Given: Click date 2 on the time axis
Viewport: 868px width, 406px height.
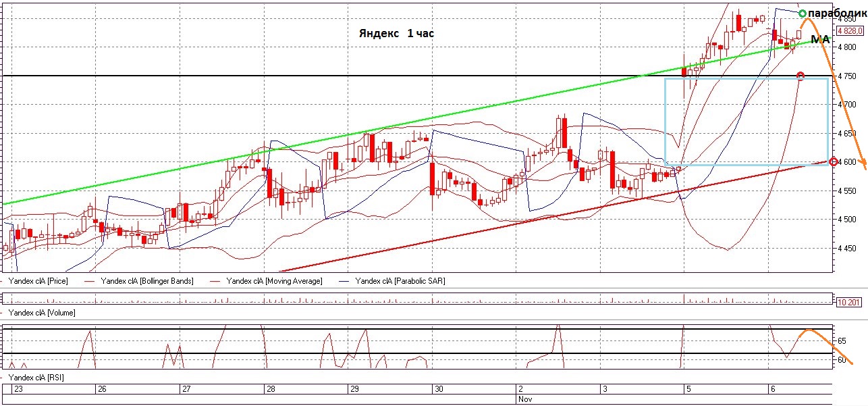Looking at the screenshot, I should (x=520, y=389).
